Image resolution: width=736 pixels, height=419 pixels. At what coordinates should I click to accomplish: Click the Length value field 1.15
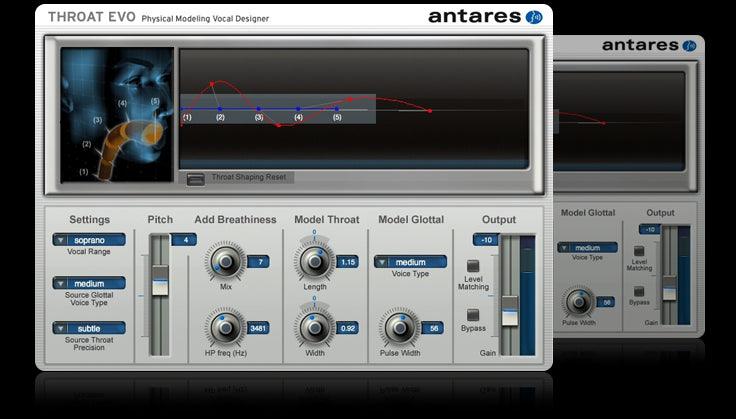click(x=348, y=262)
